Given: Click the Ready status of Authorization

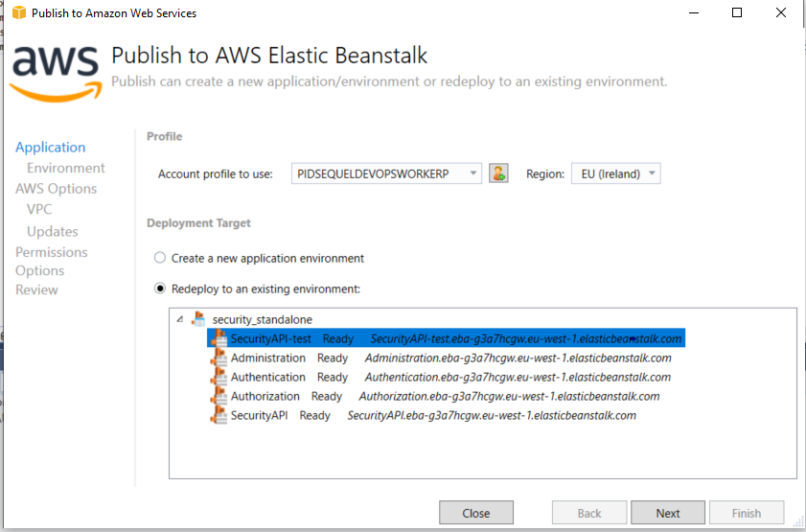Looking at the screenshot, I should tap(327, 396).
